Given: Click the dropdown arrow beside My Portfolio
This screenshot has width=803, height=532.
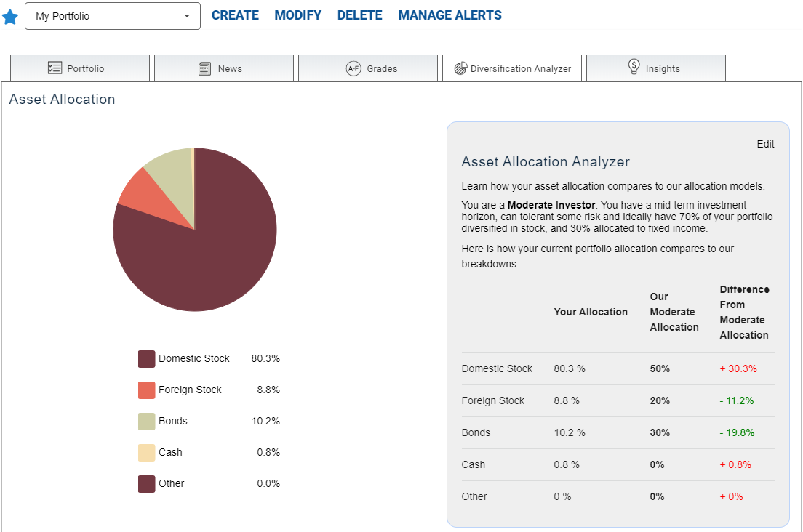Looking at the screenshot, I should pyautogui.click(x=187, y=16).
